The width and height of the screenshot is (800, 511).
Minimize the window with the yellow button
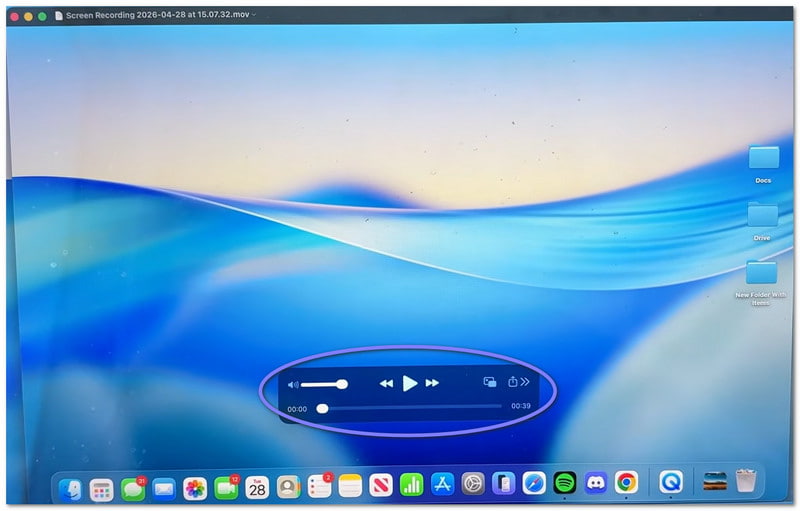click(x=29, y=17)
